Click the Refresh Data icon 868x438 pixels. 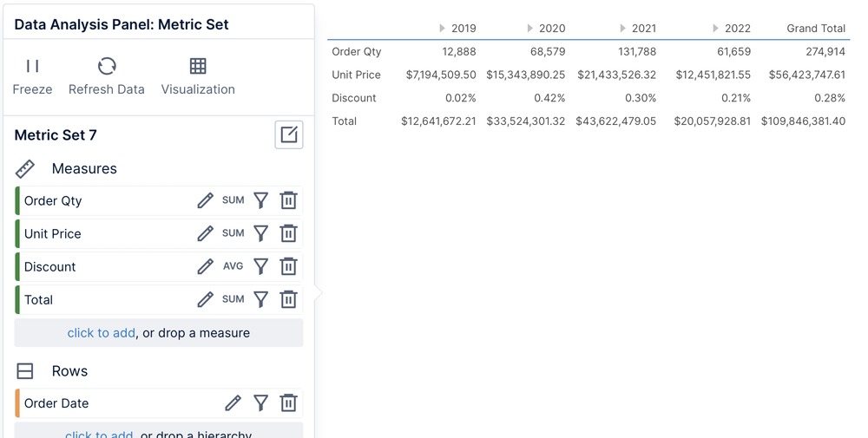[107, 67]
